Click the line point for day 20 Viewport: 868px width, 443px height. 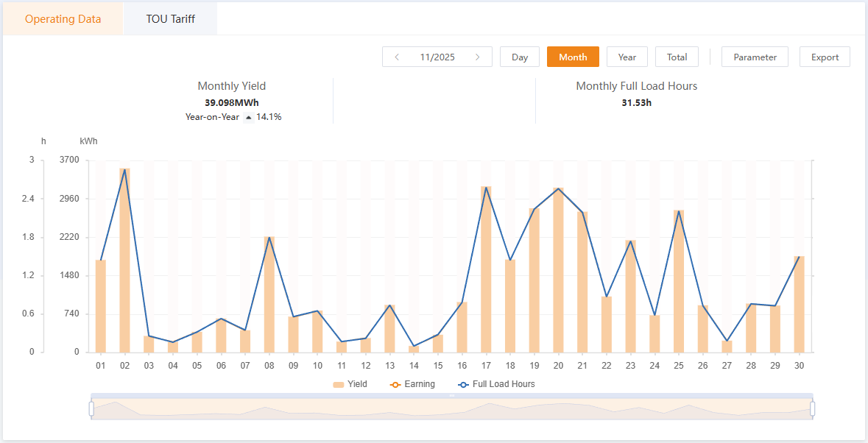click(558, 189)
